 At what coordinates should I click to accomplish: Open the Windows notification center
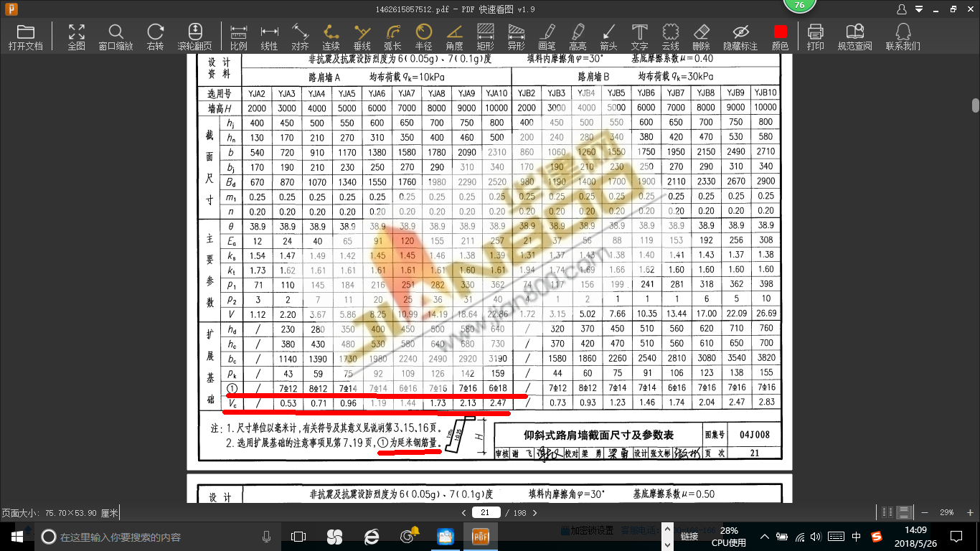956,536
